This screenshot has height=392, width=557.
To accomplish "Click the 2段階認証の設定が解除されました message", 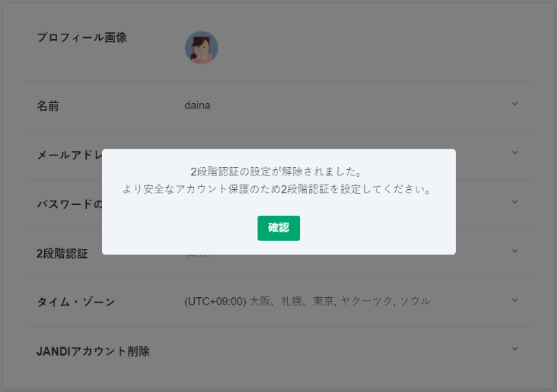I will pos(278,171).
